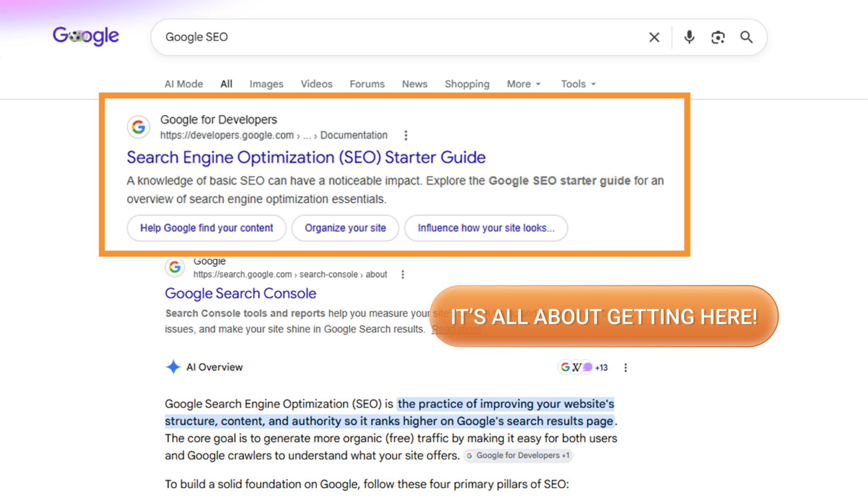
Task: Open AI Overview sources +13 badge
Action: pos(584,367)
